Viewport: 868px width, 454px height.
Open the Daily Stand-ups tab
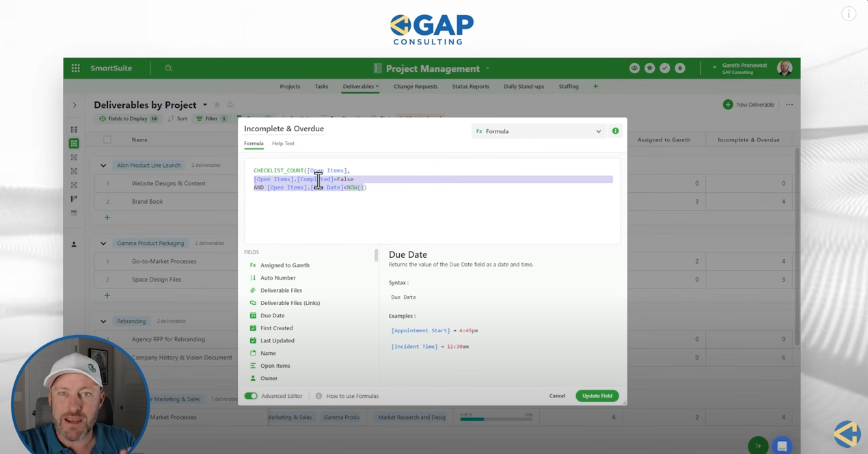(x=524, y=87)
